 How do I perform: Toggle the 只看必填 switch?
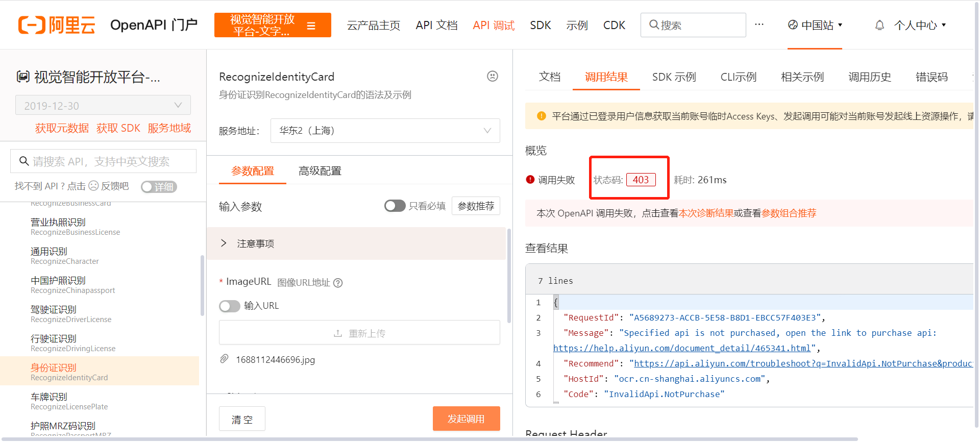(x=395, y=206)
